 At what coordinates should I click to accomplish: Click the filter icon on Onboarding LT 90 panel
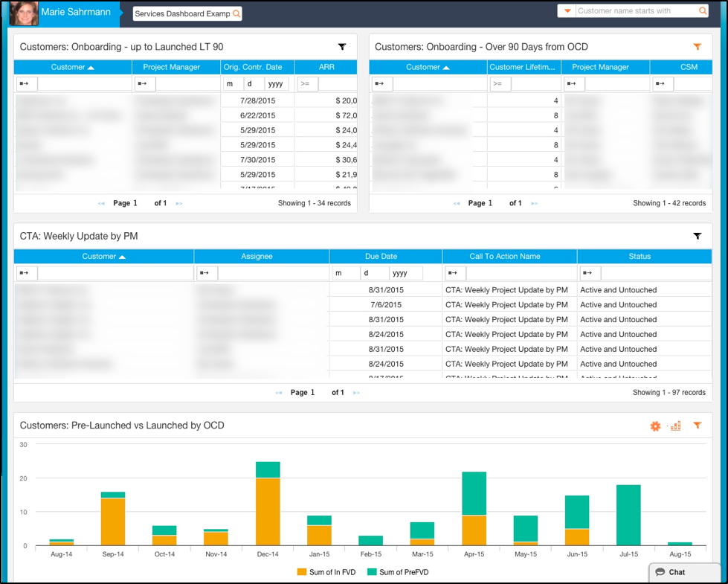coord(342,47)
